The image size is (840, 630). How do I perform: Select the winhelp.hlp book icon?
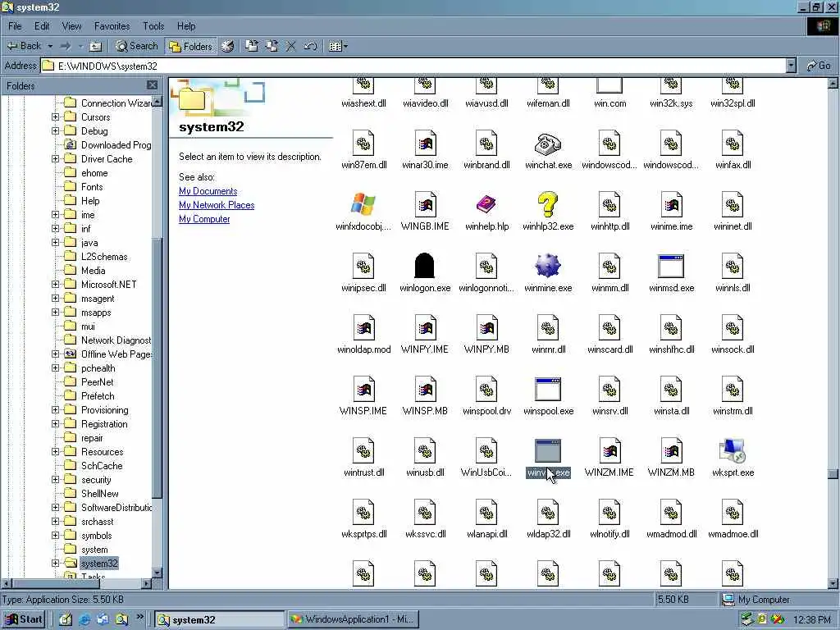point(486,204)
